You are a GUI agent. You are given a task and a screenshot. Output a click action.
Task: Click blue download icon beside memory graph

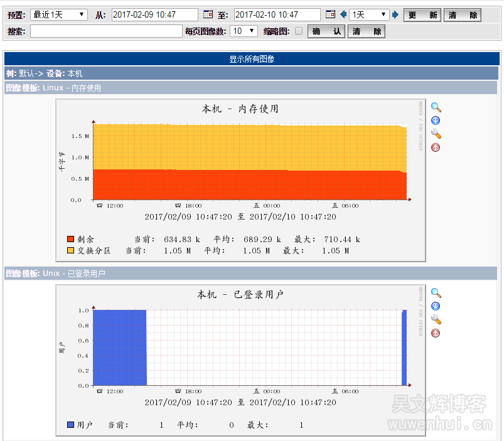(436, 120)
